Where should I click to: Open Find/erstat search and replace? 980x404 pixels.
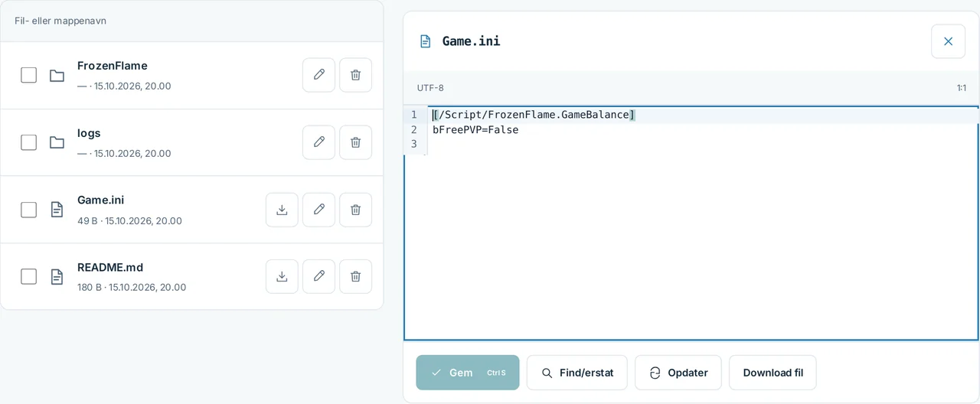pos(577,373)
